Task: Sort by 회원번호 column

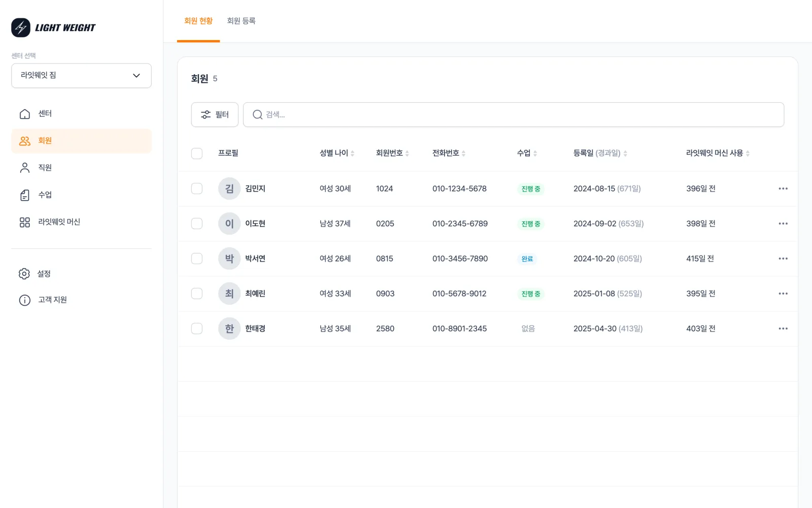Action: pyautogui.click(x=392, y=153)
